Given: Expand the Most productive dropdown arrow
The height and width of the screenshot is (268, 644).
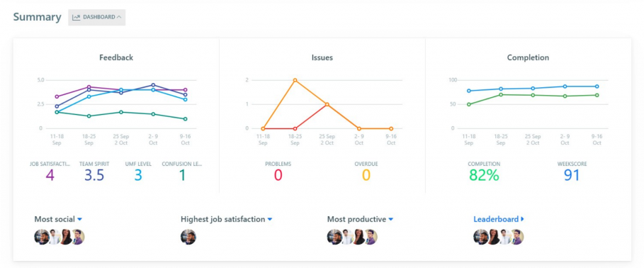Looking at the screenshot, I should pyautogui.click(x=390, y=220).
